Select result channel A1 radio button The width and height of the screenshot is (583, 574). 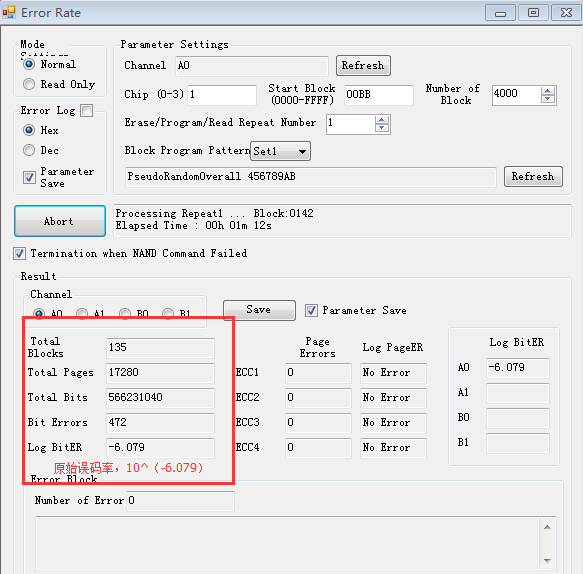[x=82, y=314]
